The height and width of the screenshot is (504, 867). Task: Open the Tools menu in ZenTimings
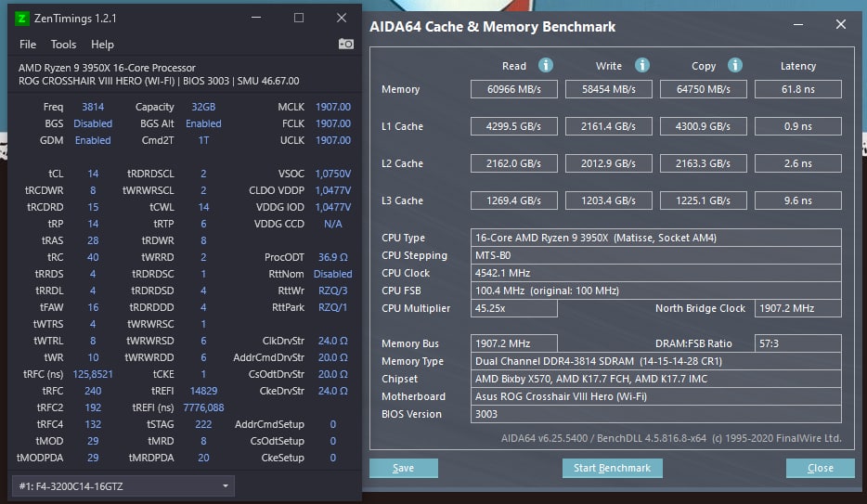(x=64, y=45)
